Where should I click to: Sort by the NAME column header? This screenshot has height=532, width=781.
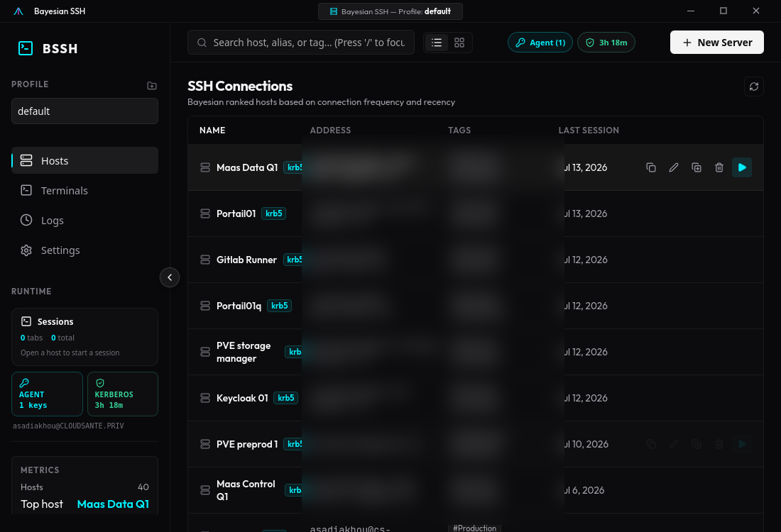point(212,131)
